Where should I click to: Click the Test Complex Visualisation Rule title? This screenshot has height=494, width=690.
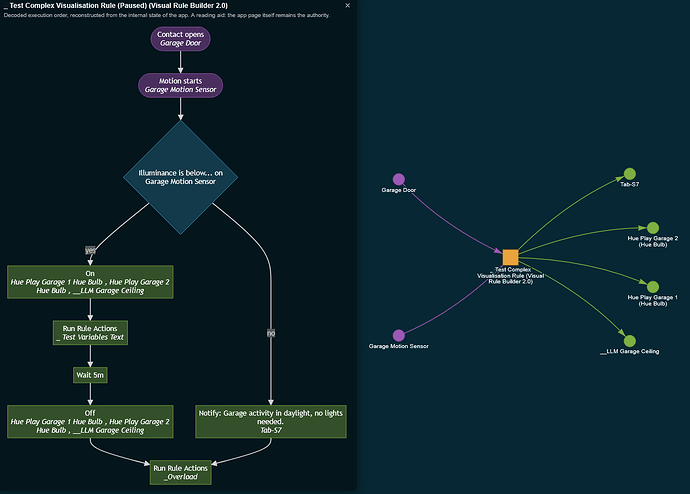point(116,6)
